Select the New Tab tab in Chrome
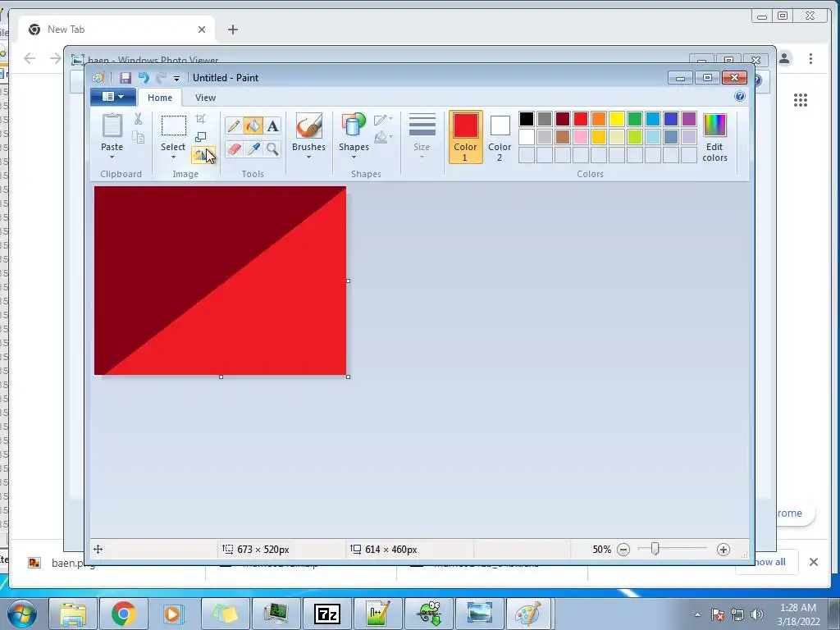This screenshot has height=630, width=840. [x=116, y=30]
